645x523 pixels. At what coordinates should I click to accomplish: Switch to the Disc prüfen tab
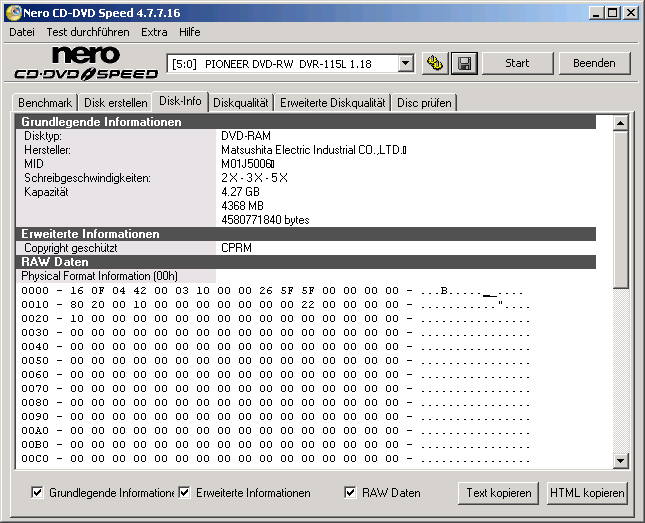[x=424, y=102]
